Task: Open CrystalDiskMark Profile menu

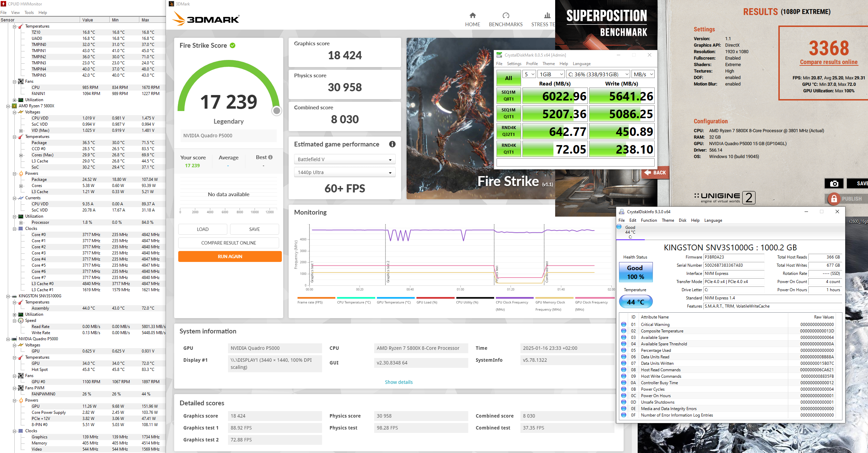Action: [532, 64]
